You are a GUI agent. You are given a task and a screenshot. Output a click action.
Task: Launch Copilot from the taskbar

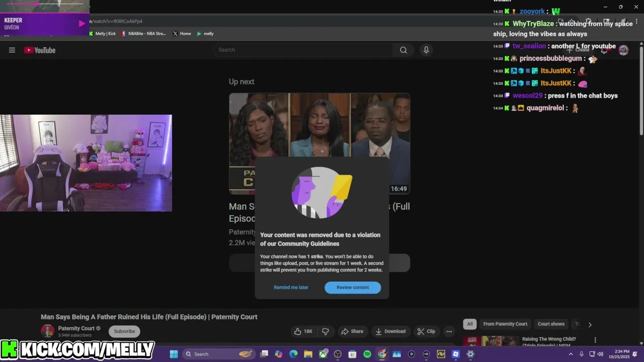(279, 354)
